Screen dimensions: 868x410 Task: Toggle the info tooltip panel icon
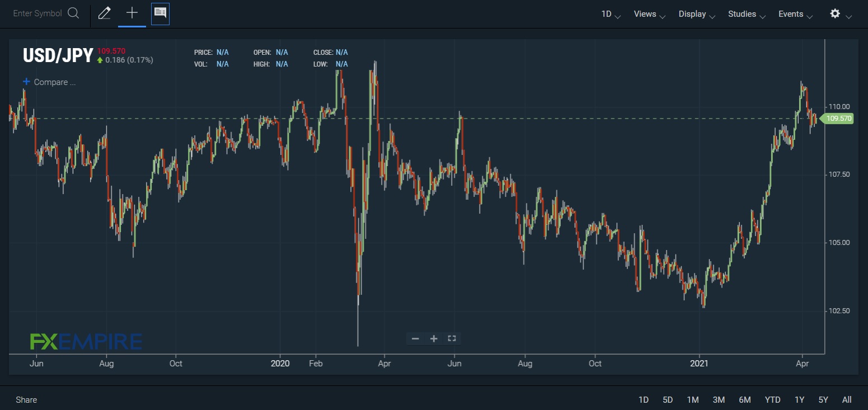pyautogui.click(x=160, y=13)
